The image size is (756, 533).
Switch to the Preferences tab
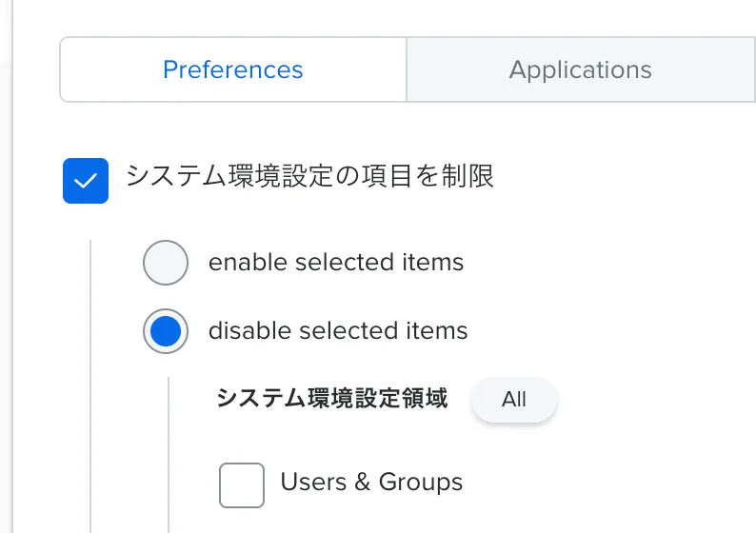click(233, 69)
